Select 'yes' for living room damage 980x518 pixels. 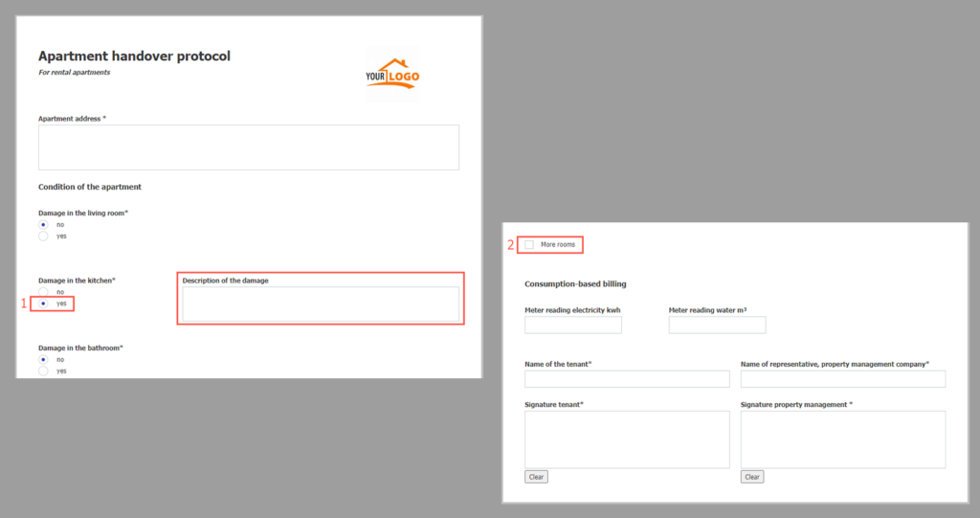click(x=43, y=236)
